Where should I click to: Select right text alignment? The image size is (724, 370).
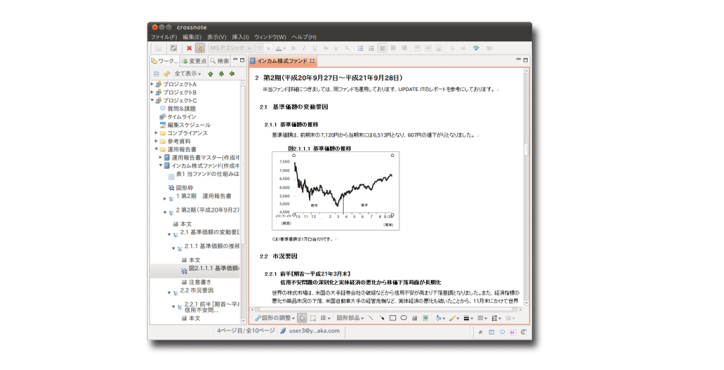click(404, 48)
